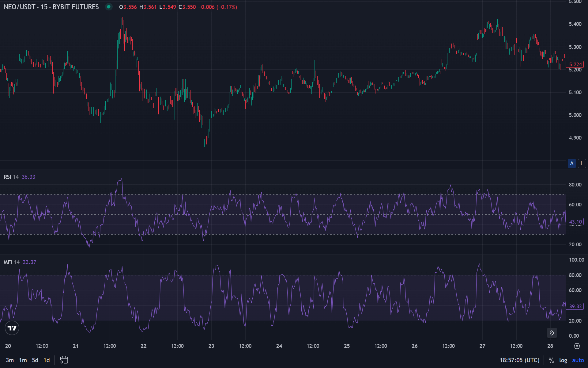
Task: Toggle logarithmic scale with the L button
Action: (x=581, y=163)
